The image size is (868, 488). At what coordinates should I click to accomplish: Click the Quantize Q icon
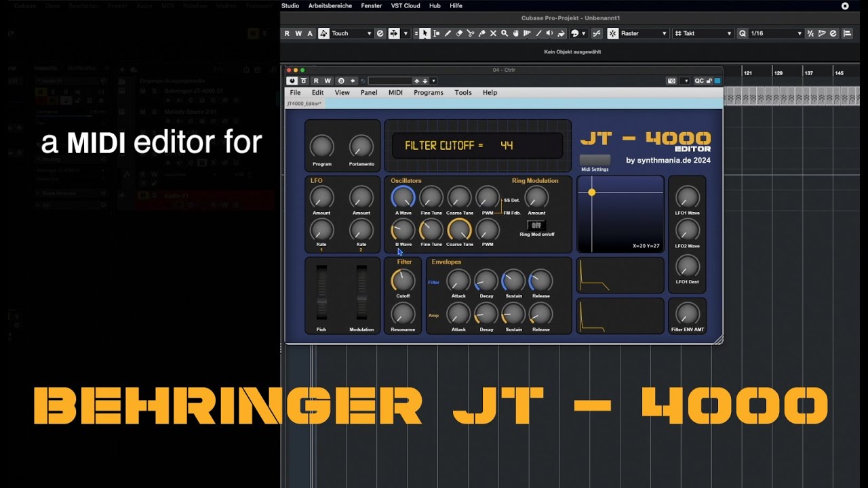pyautogui.click(x=743, y=33)
